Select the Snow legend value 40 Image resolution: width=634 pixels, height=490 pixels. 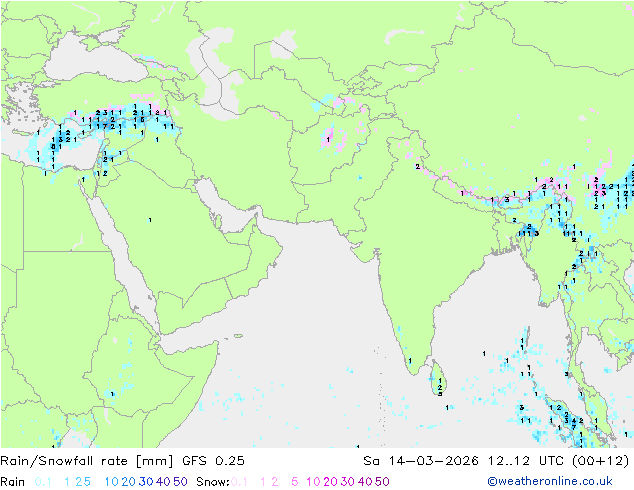[x=365, y=482]
